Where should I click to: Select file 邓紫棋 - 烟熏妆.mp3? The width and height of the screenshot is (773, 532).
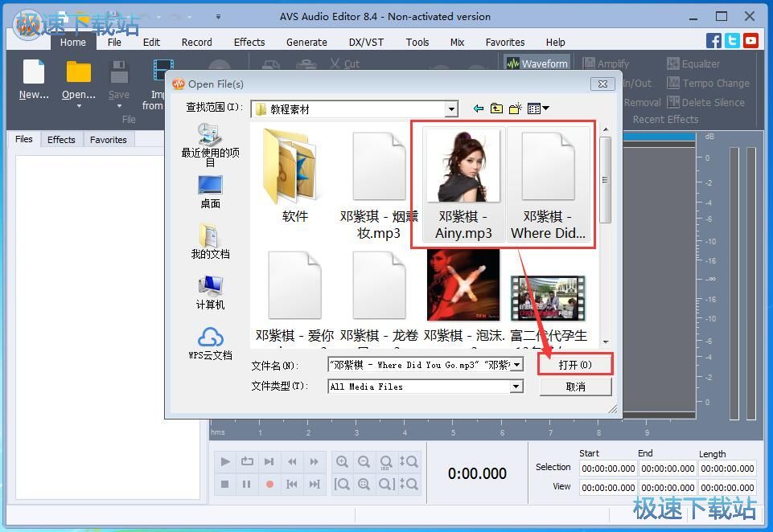pos(379,184)
